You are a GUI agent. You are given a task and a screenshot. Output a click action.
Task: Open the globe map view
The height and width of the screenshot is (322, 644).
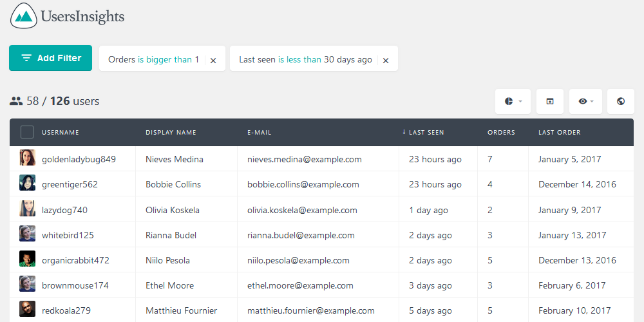click(621, 102)
